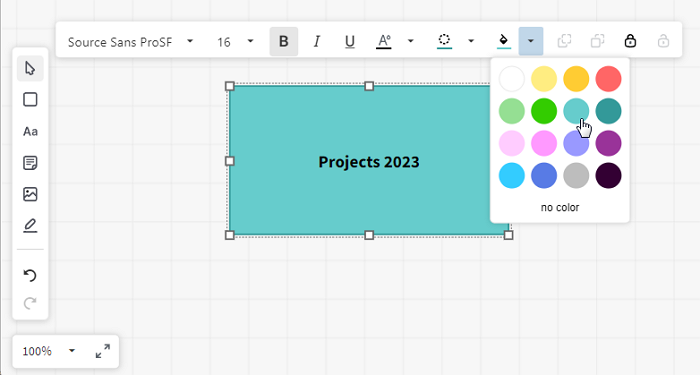The height and width of the screenshot is (375, 700).
Task: Choose the pale pink fill swatch
Action: [x=512, y=143]
